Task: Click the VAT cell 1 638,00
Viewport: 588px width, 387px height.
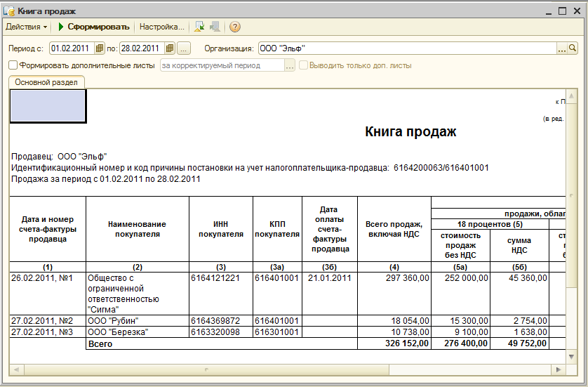Action: tap(520, 332)
